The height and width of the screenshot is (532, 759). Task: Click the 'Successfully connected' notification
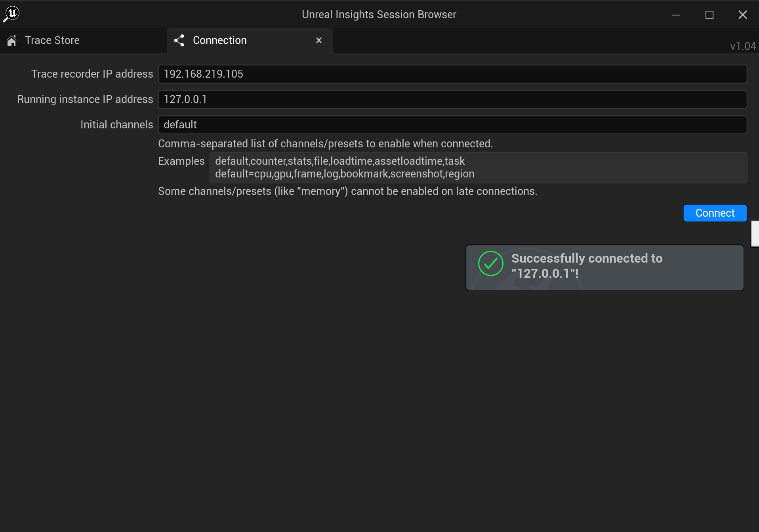pyautogui.click(x=605, y=268)
